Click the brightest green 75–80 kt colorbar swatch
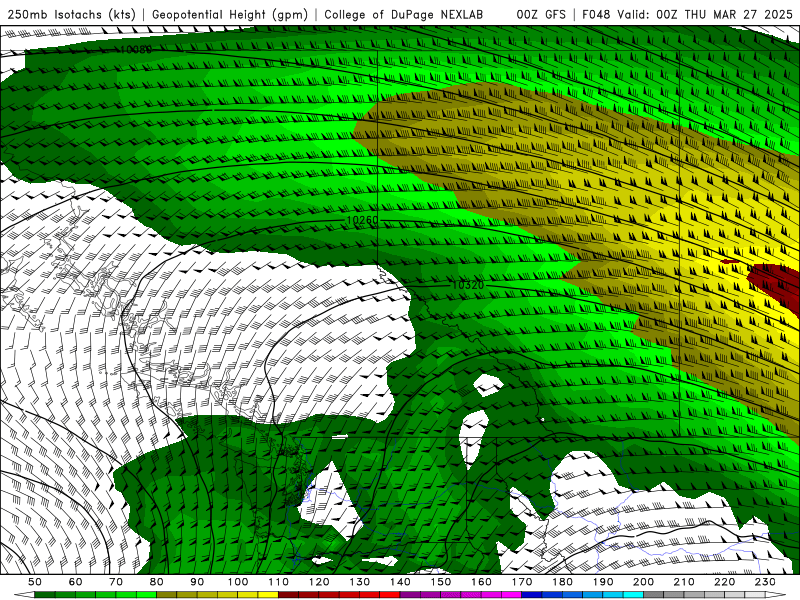 click(x=146, y=595)
